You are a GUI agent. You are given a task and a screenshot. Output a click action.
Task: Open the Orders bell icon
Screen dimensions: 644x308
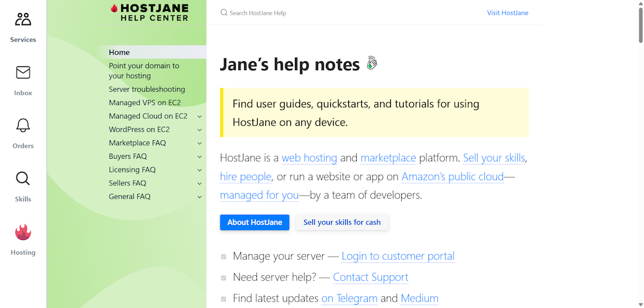pyautogui.click(x=23, y=125)
